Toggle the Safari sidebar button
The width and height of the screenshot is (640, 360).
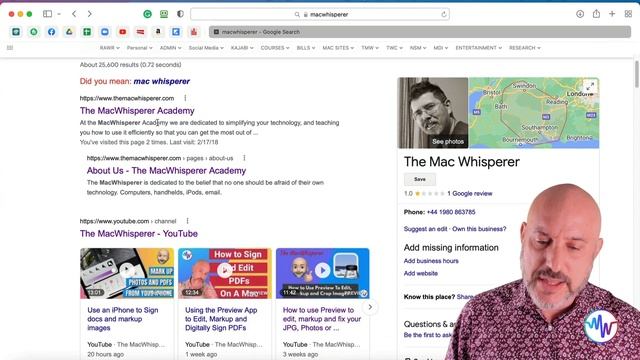pyautogui.click(x=47, y=14)
